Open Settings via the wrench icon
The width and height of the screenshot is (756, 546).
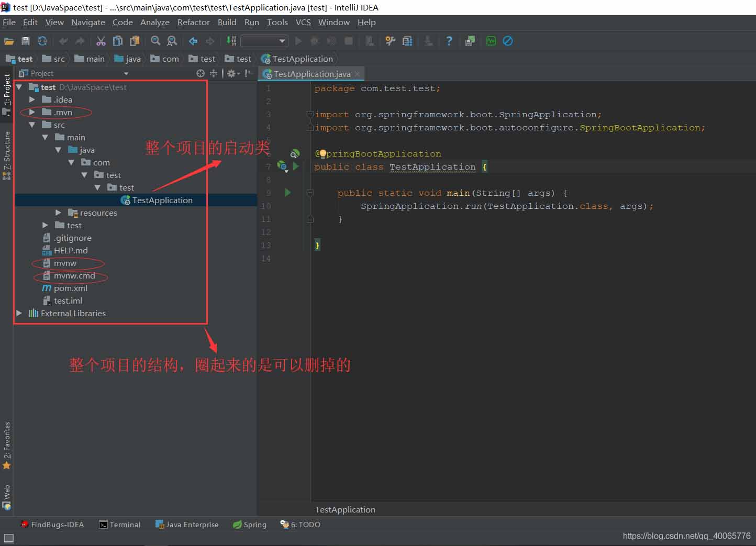point(390,41)
